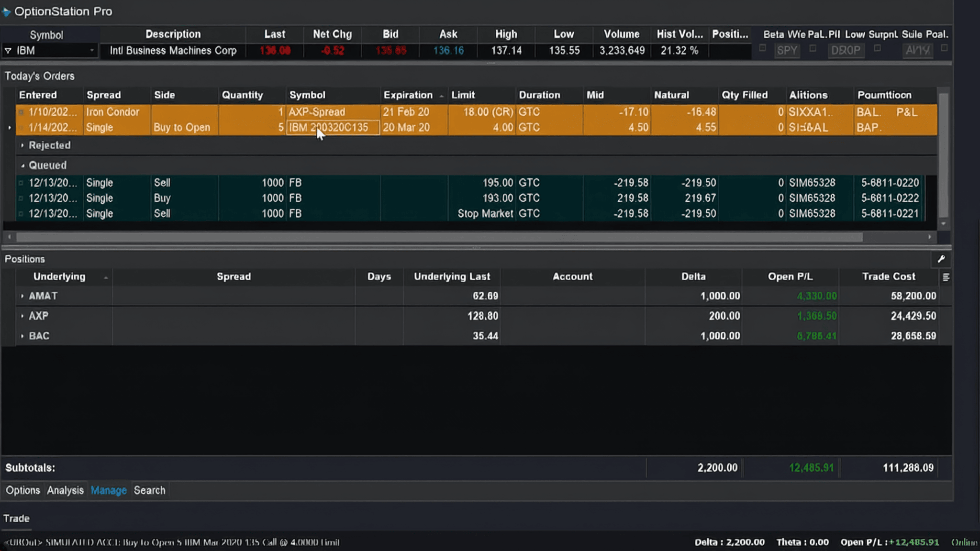Click the orders vertical scrollbar thumb

[x=943, y=155]
